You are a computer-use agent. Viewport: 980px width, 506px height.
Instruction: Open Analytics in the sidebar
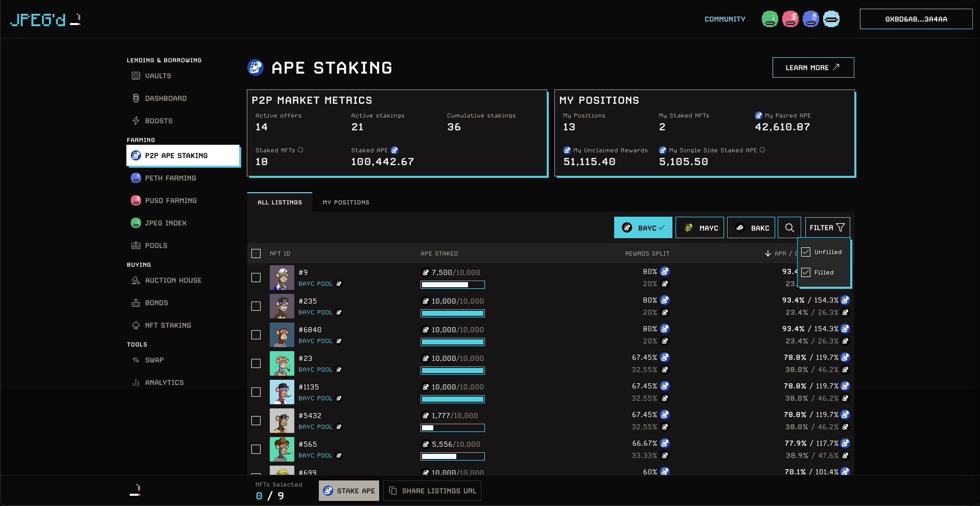click(x=164, y=383)
